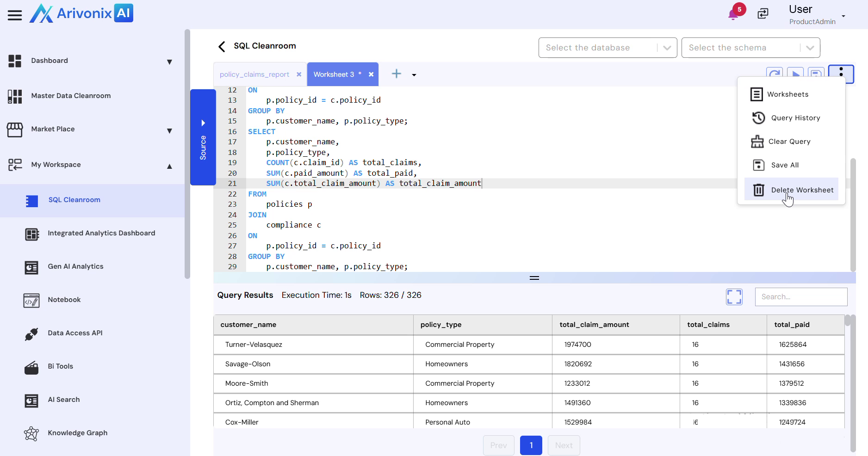Open the hamburger navigation menu
The height and width of the screenshot is (456, 868).
(15, 15)
